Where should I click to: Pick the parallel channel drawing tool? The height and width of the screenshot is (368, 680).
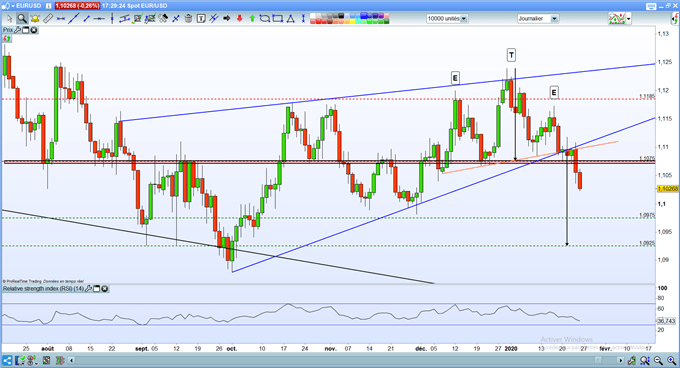click(124, 19)
